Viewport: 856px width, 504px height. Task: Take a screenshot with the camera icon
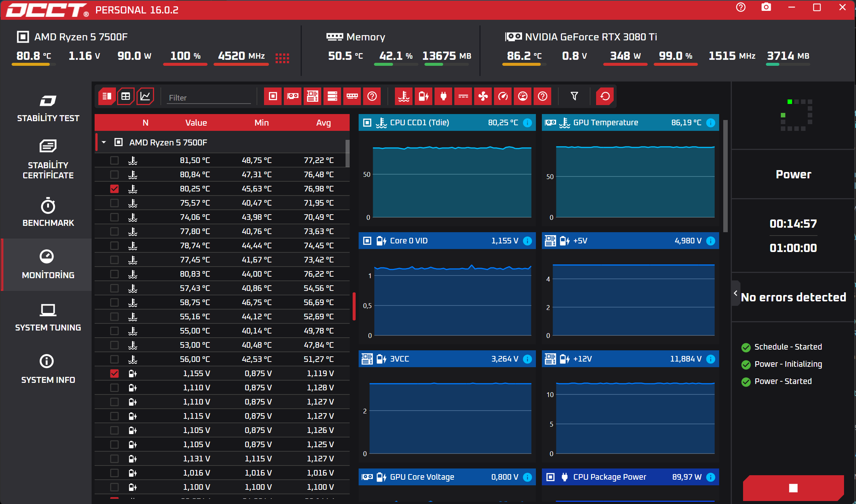click(x=766, y=7)
